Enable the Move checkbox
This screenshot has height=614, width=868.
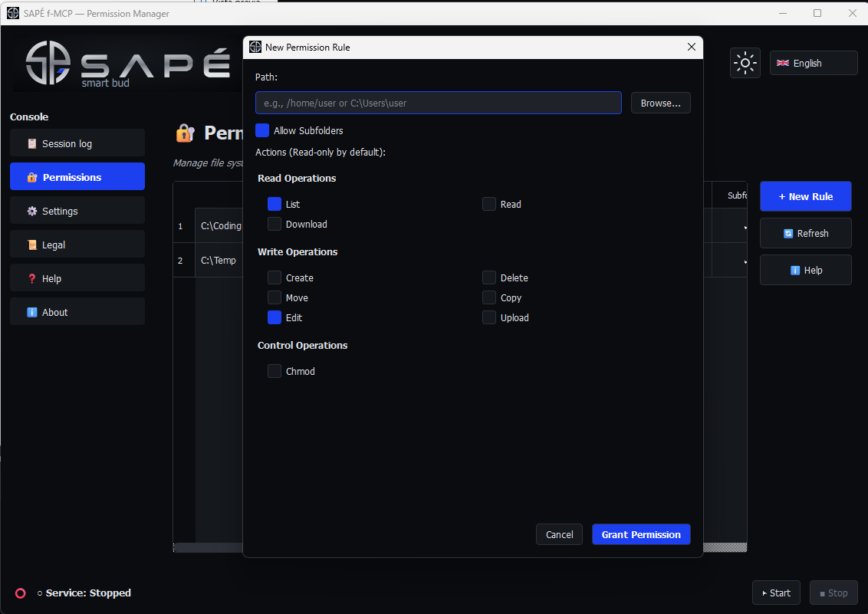coord(275,297)
